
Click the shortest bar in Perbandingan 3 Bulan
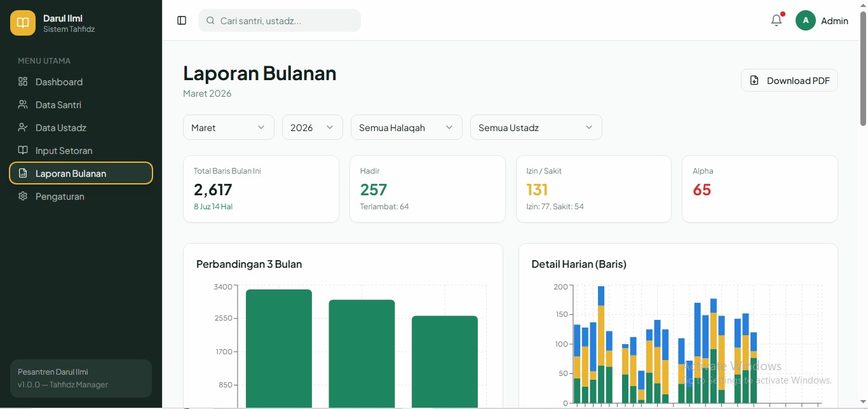pyautogui.click(x=445, y=361)
